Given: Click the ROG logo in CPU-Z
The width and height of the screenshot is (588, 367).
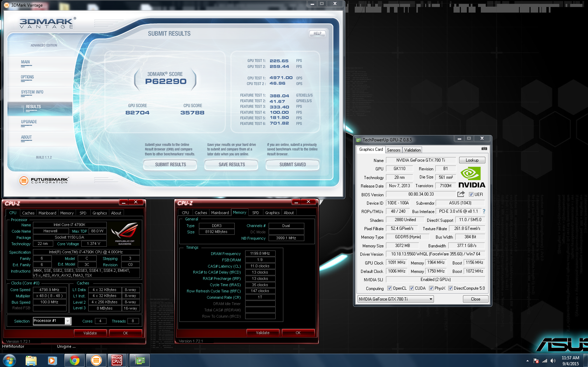Looking at the screenshot, I should [x=125, y=234].
